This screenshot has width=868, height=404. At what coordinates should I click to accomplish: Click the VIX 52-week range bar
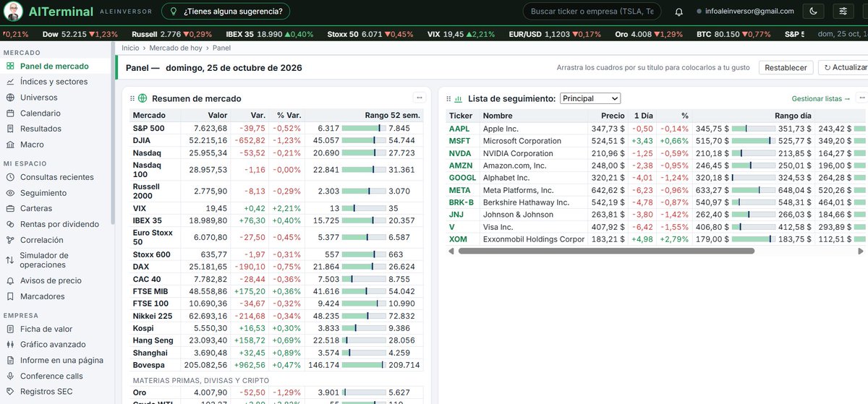pos(364,208)
